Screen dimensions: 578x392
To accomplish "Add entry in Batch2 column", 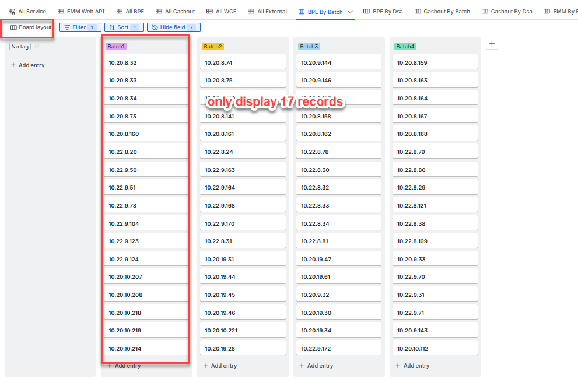I will (220, 366).
